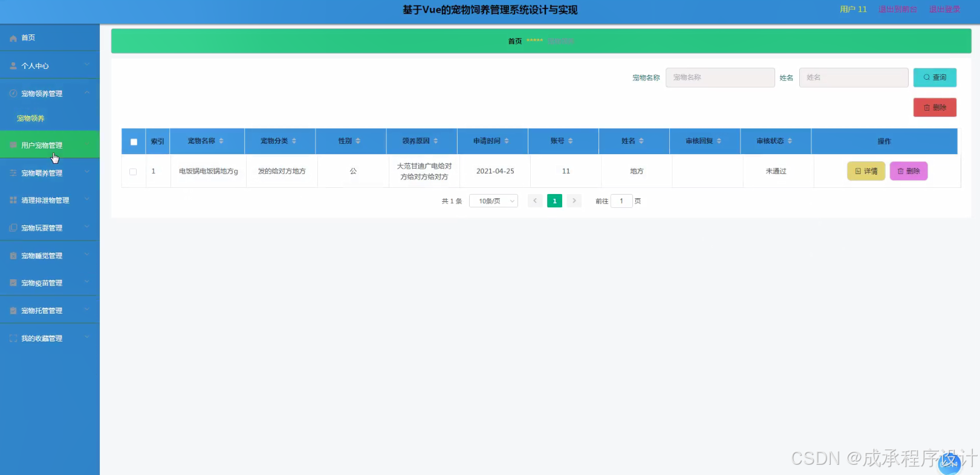
Task: Click the teal 查询 search button
Action: pos(935,77)
